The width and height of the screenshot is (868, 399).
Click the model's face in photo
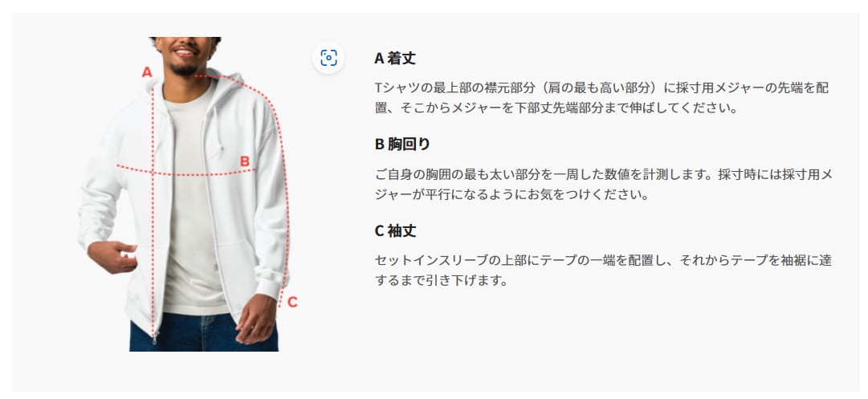[186, 55]
